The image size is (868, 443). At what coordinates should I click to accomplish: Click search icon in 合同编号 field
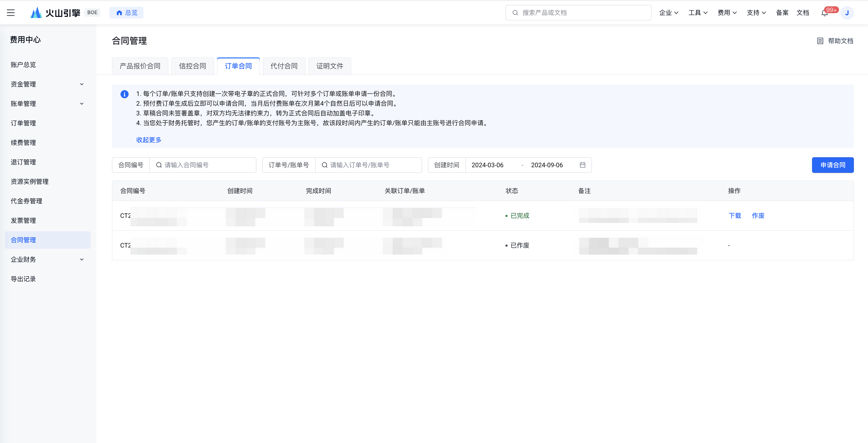(x=159, y=165)
